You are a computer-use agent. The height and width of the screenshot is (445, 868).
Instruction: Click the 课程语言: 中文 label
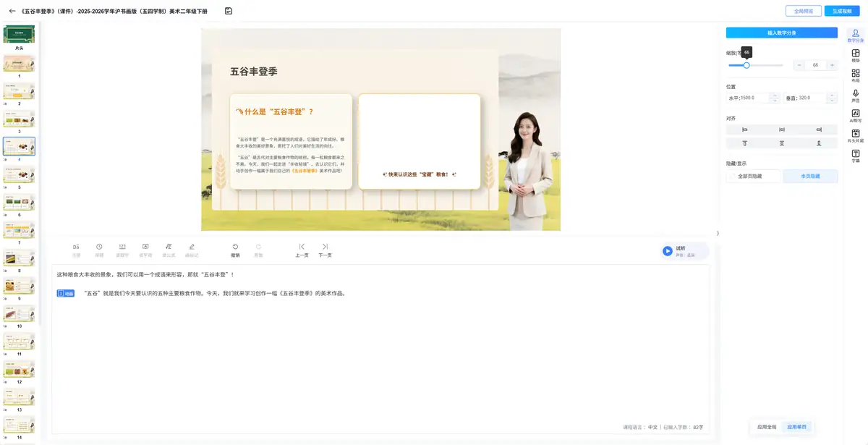641,427
